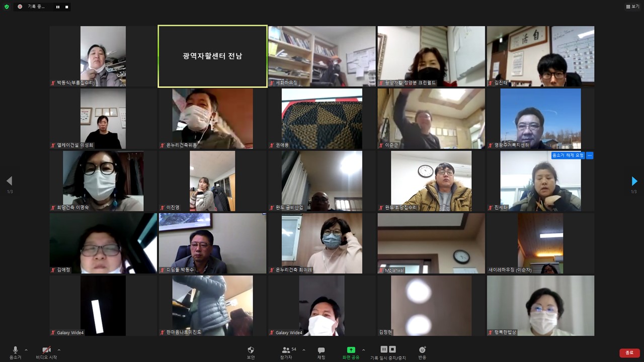The height and width of the screenshot is (362, 644).
Task: Pause recording from the top-left indicator
Action: 57,7
